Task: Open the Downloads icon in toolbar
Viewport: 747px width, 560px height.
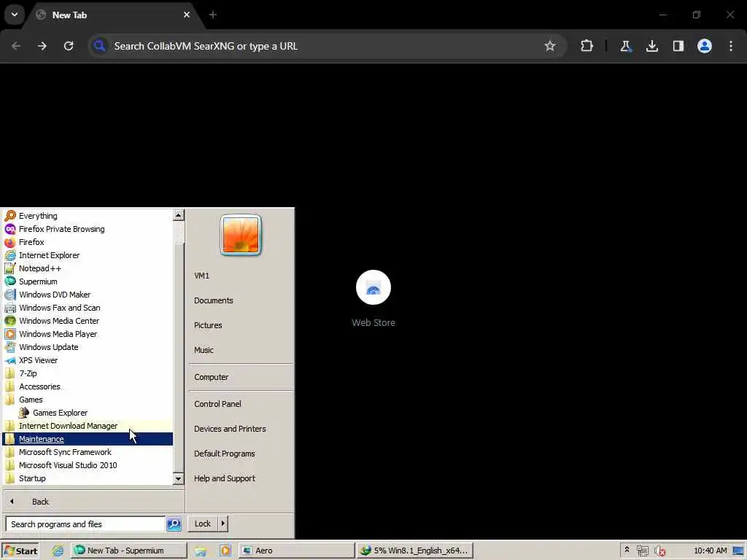Action: coord(651,46)
